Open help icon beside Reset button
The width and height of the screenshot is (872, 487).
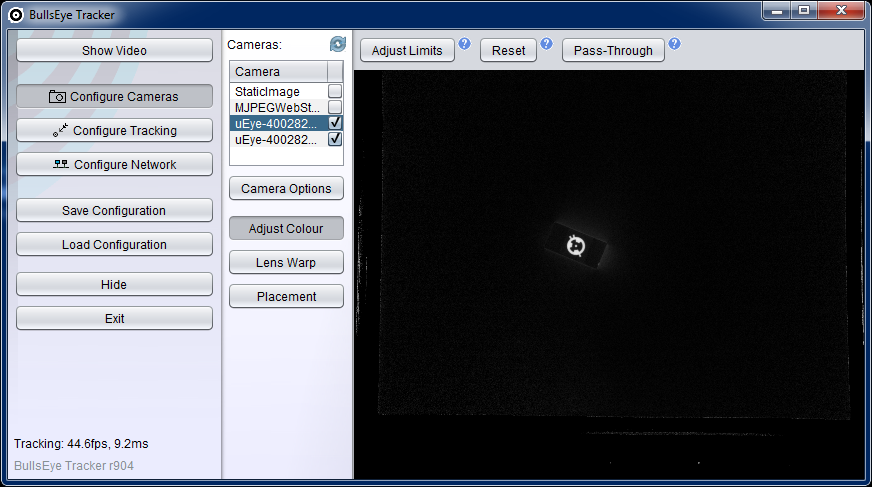546,44
